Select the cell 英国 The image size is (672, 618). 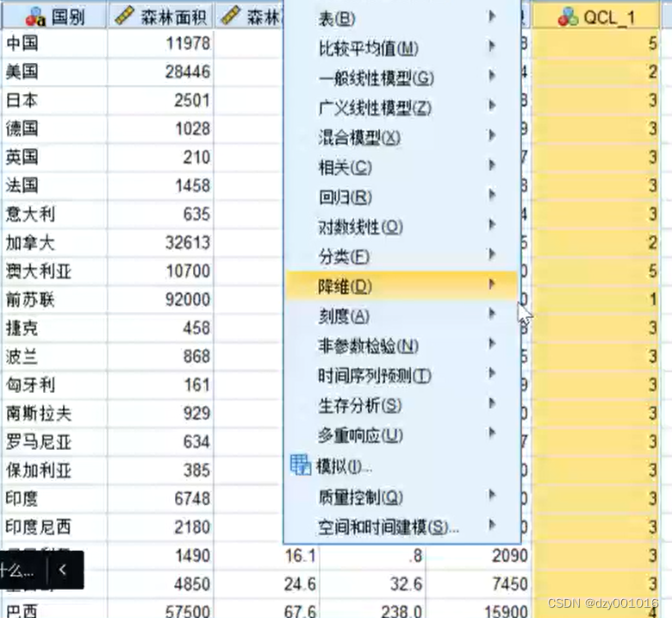point(54,157)
